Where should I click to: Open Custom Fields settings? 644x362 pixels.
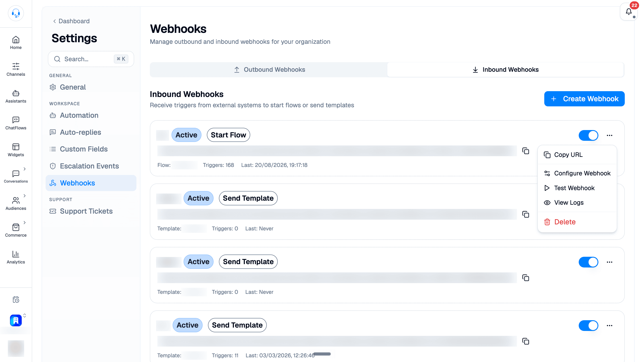click(x=91, y=149)
